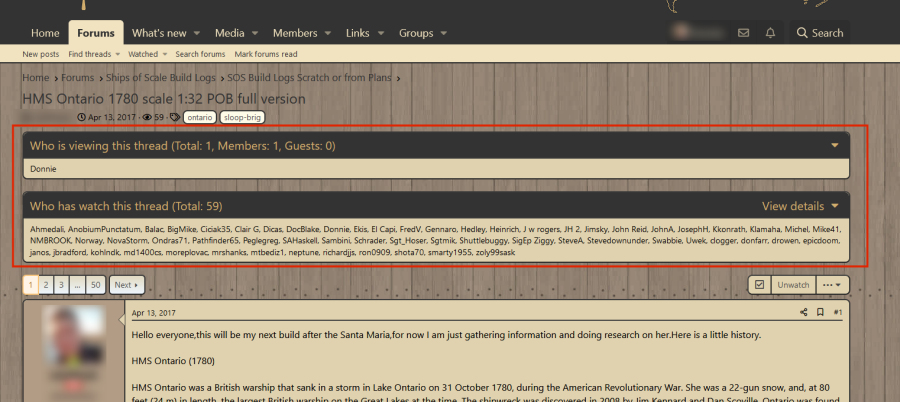Click the zoly99sask username

coord(498,252)
